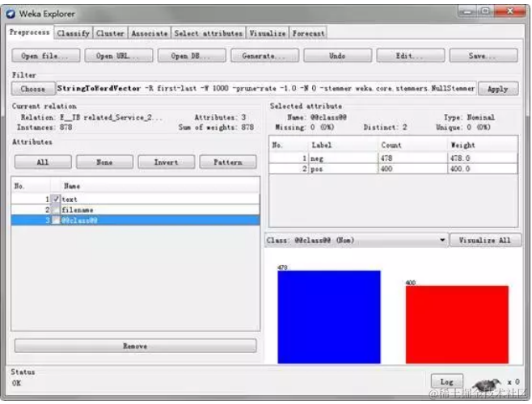
Task: Switch to the Classify tab
Action: (x=74, y=33)
